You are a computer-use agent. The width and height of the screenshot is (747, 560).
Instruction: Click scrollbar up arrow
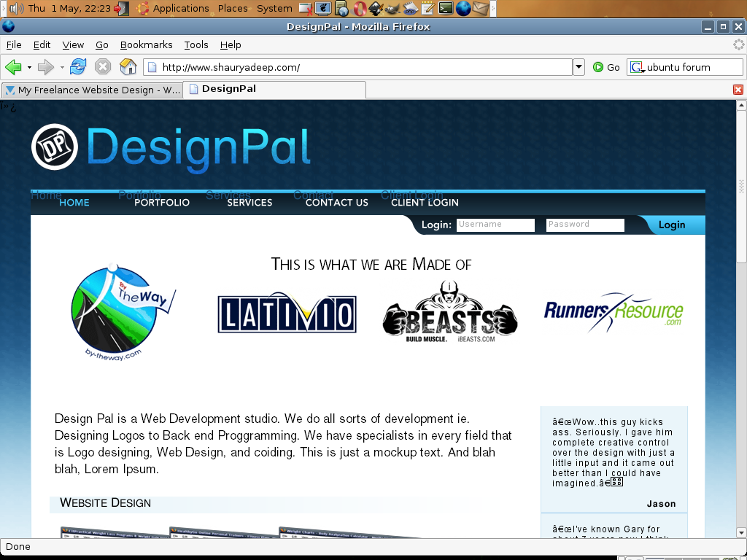(x=741, y=105)
